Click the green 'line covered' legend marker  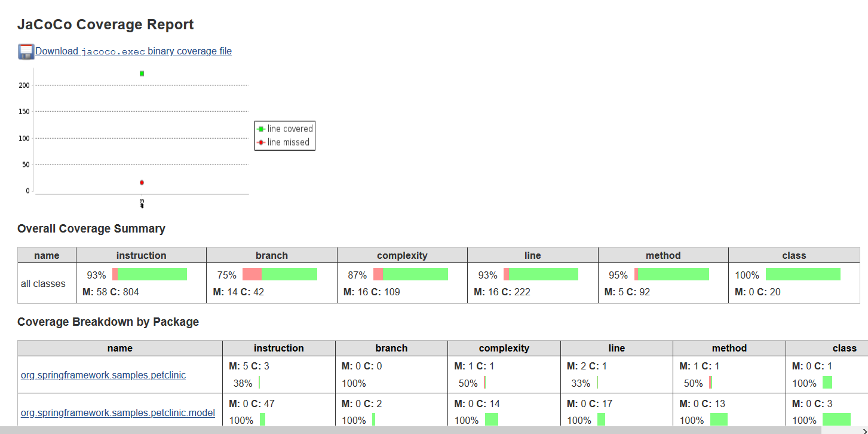point(262,129)
